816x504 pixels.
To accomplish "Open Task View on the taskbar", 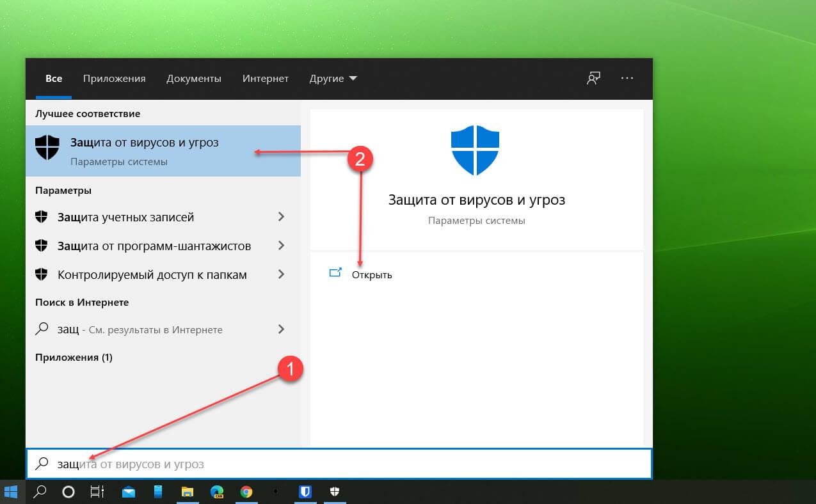I will click(x=97, y=492).
